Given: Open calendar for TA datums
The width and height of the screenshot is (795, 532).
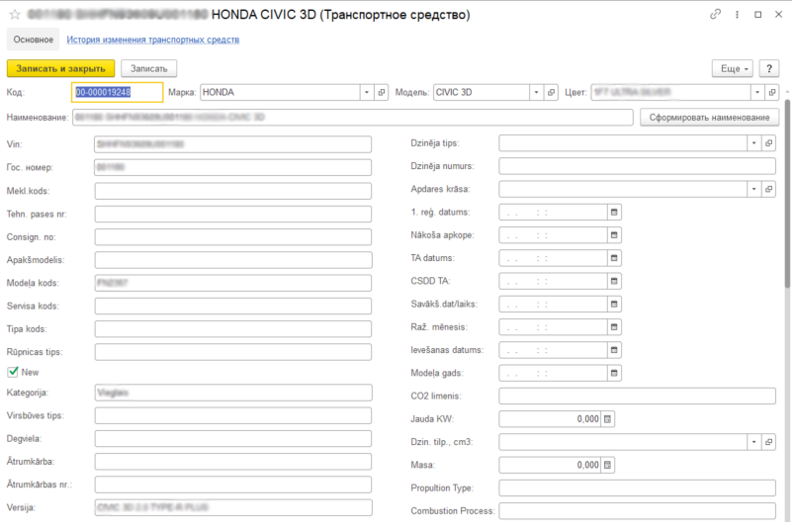Looking at the screenshot, I should tap(614, 258).
